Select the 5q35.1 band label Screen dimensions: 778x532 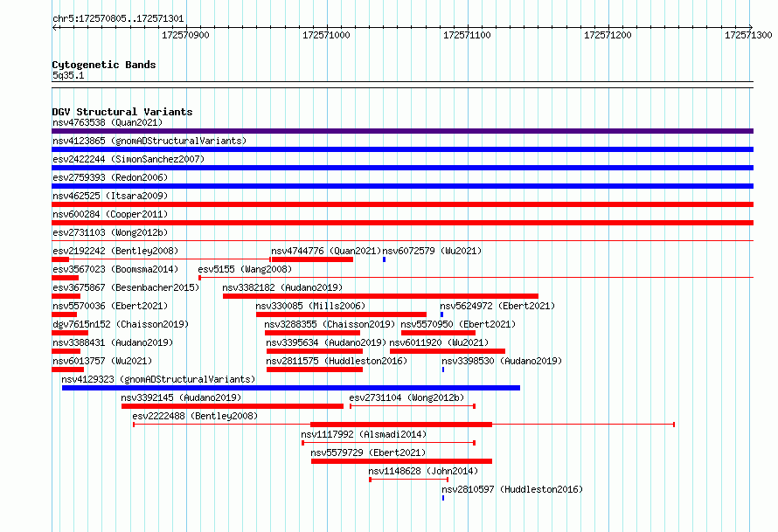pyautogui.click(x=68, y=75)
